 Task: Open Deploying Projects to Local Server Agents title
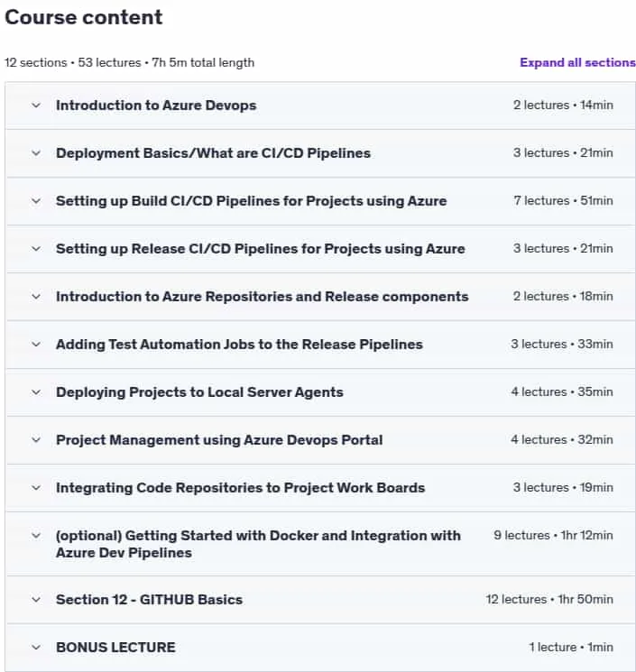click(x=199, y=392)
